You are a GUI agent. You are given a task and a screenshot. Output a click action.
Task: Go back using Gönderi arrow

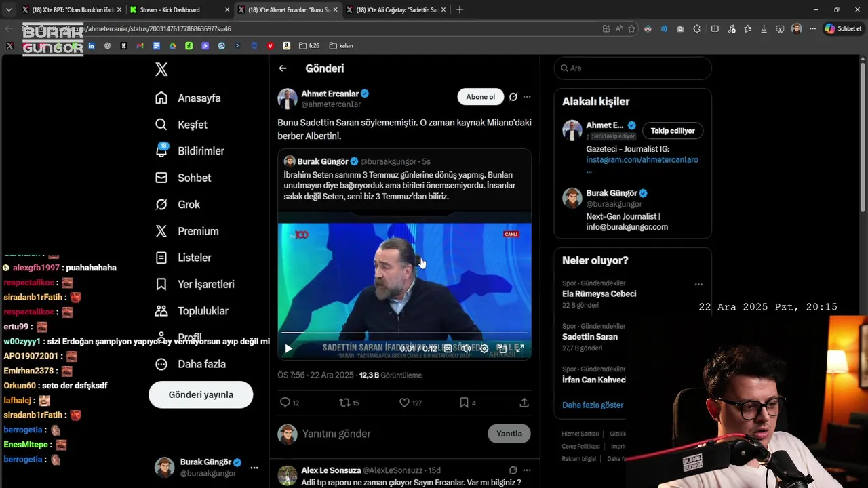coord(283,68)
